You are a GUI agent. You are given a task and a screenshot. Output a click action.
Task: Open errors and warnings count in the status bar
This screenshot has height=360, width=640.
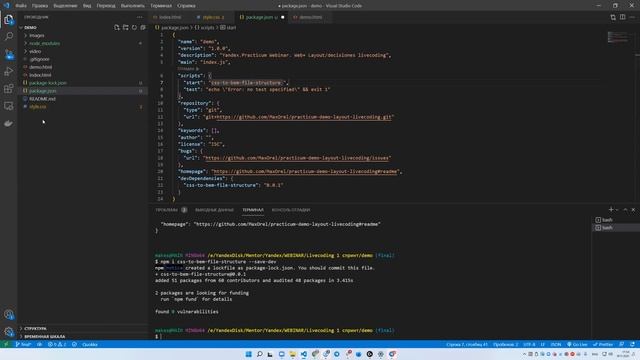[x=57, y=344]
